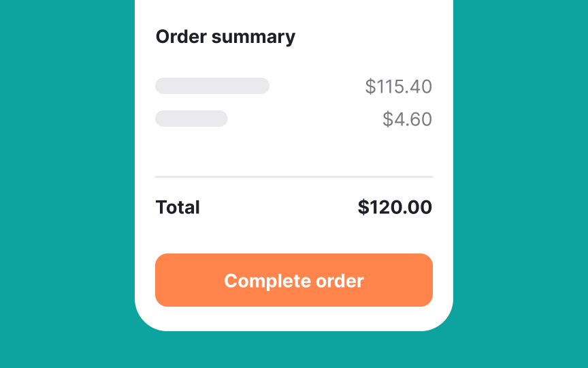
Task: Select the shorter gray placeholder bar
Action: coord(191,119)
